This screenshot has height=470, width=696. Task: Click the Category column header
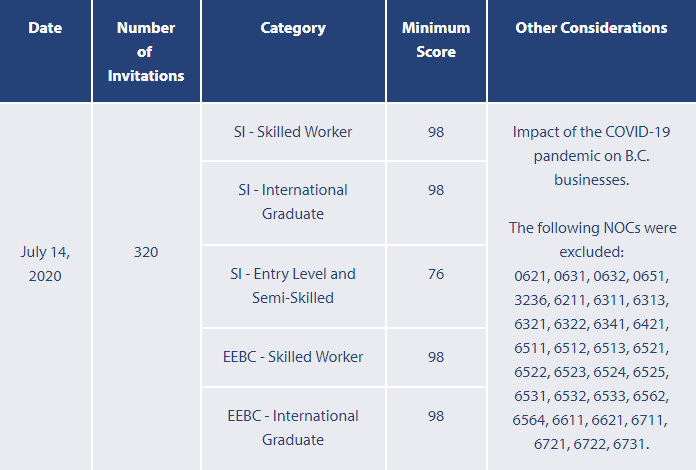[x=293, y=28]
